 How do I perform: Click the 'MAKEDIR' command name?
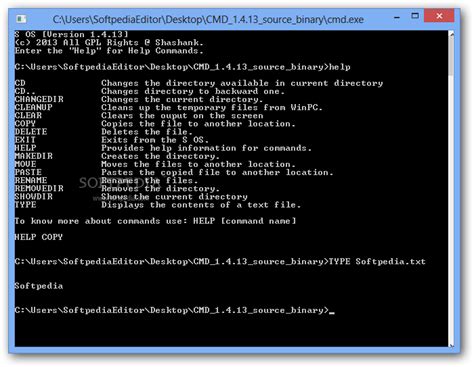[33, 156]
